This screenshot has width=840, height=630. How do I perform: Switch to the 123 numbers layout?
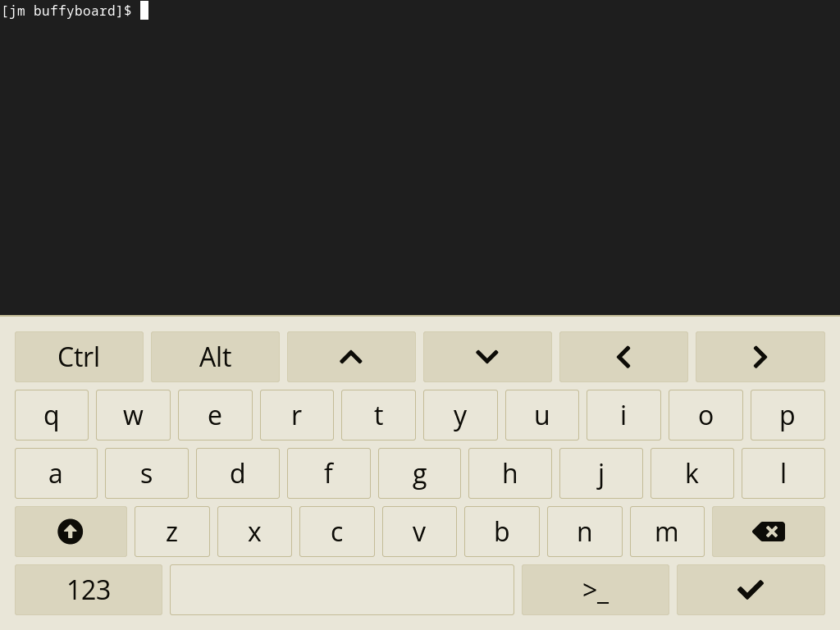pyautogui.click(x=89, y=590)
